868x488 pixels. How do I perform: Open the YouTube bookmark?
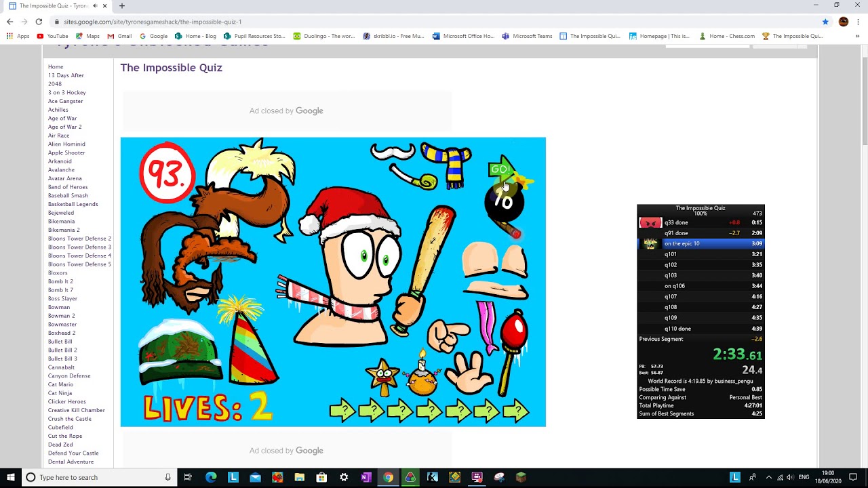pos(52,36)
